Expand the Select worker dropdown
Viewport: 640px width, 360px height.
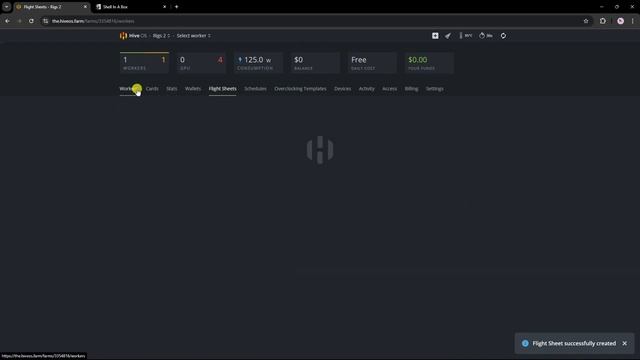[193, 36]
